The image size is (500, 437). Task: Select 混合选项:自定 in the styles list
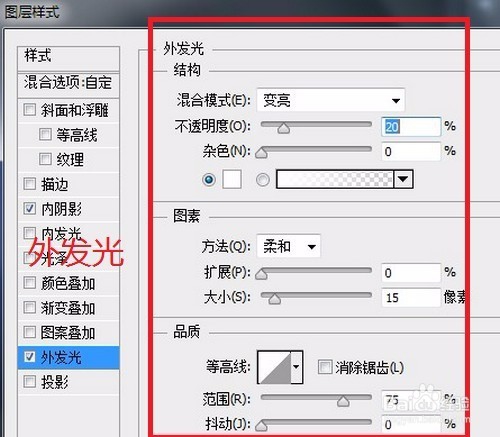[x=68, y=83]
